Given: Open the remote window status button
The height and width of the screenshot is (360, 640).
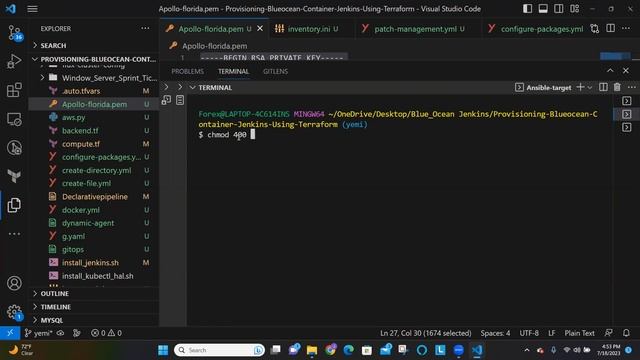Looking at the screenshot, I should pyautogui.click(x=10, y=333).
